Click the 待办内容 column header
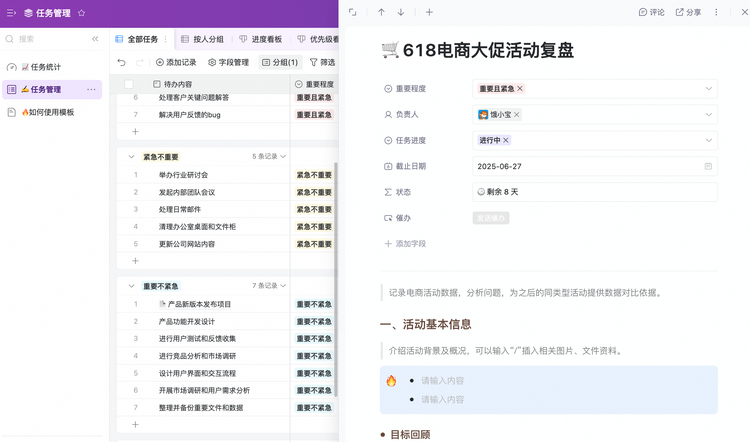 point(172,84)
